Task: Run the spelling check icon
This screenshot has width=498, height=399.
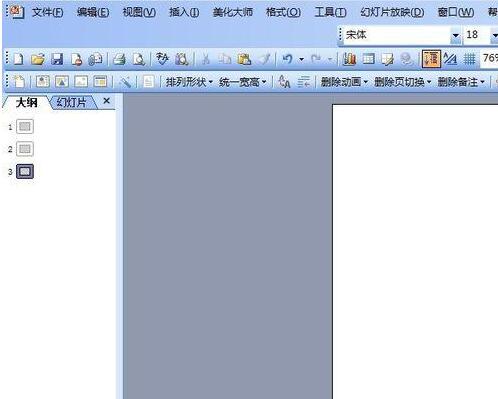Action: [162, 60]
